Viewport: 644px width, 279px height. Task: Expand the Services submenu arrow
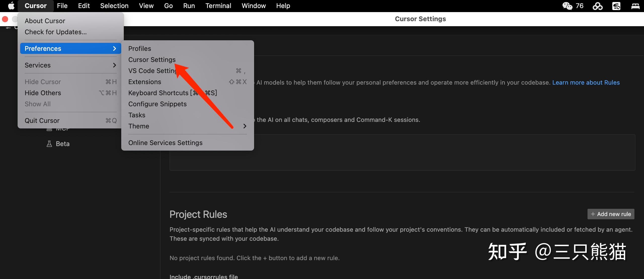(x=114, y=65)
